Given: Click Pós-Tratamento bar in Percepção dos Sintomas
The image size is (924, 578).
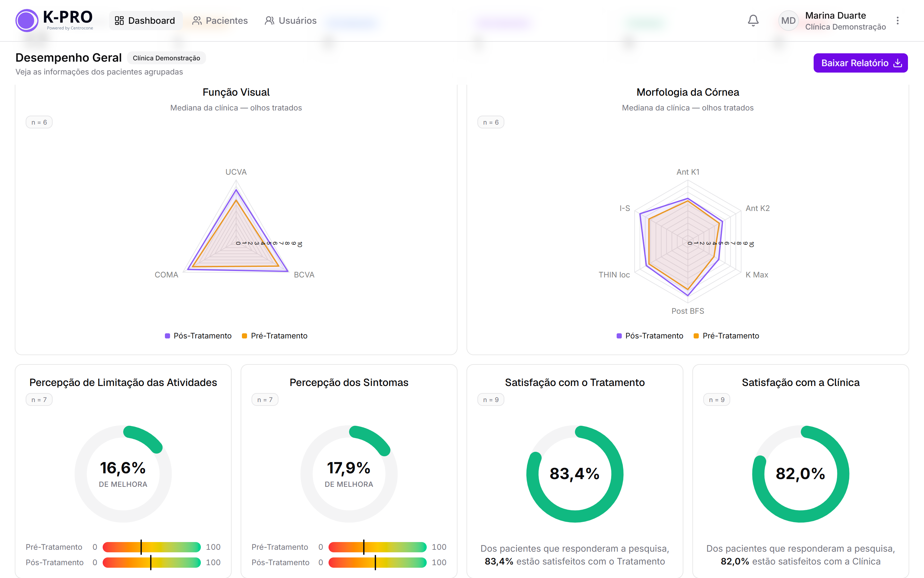Looking at the screenshot, I should pyautogui.click(x=377, y=562).
